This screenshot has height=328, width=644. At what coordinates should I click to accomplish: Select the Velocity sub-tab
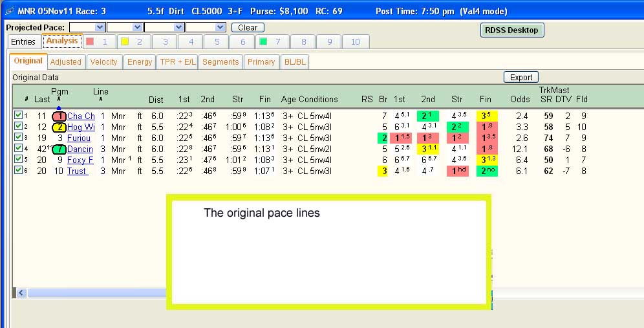tap(104, 62)
